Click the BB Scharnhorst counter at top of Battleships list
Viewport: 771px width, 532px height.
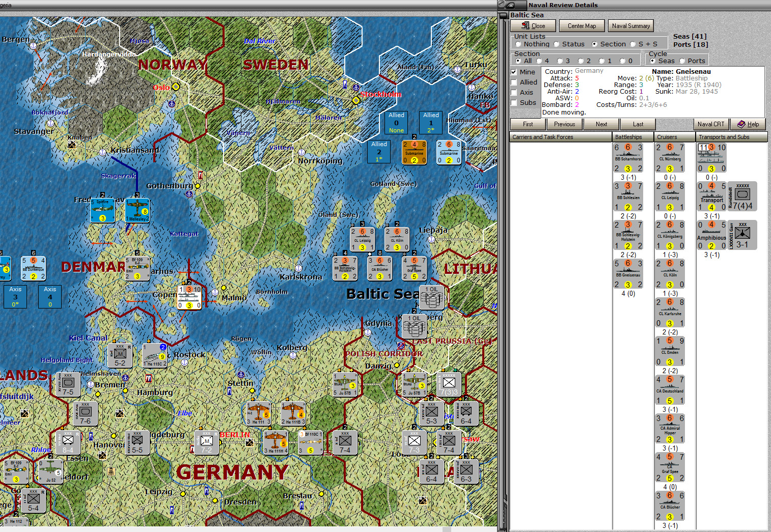pos(628,157)
